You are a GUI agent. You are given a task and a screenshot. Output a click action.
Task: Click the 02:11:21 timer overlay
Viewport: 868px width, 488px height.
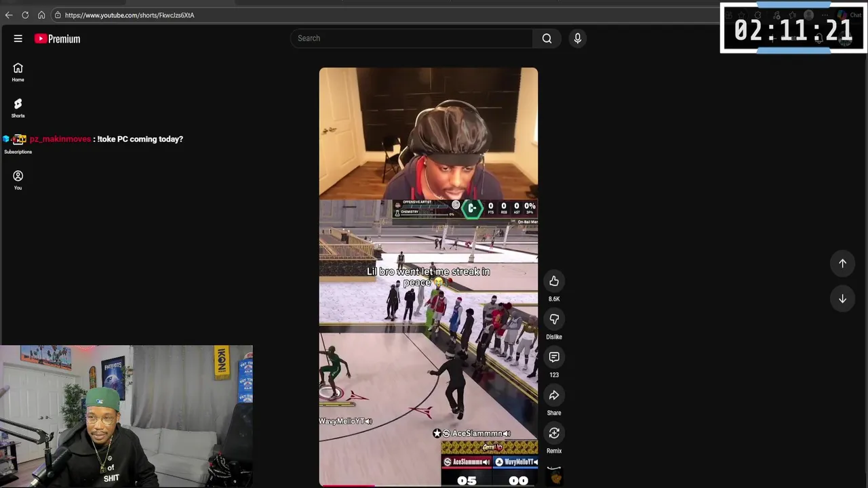(793, 29)
